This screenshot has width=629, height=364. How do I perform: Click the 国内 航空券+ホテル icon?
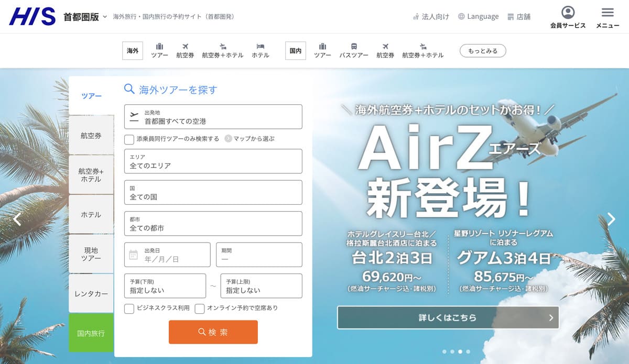click(x=423, y=46)
